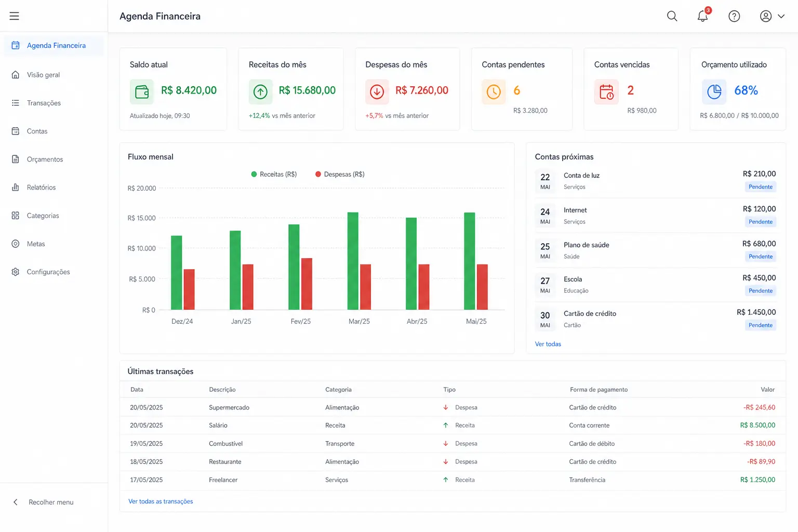The height and width of the screenshot is (532, 798).
Task: Click the Combustível transaction description
Action: 225,444
